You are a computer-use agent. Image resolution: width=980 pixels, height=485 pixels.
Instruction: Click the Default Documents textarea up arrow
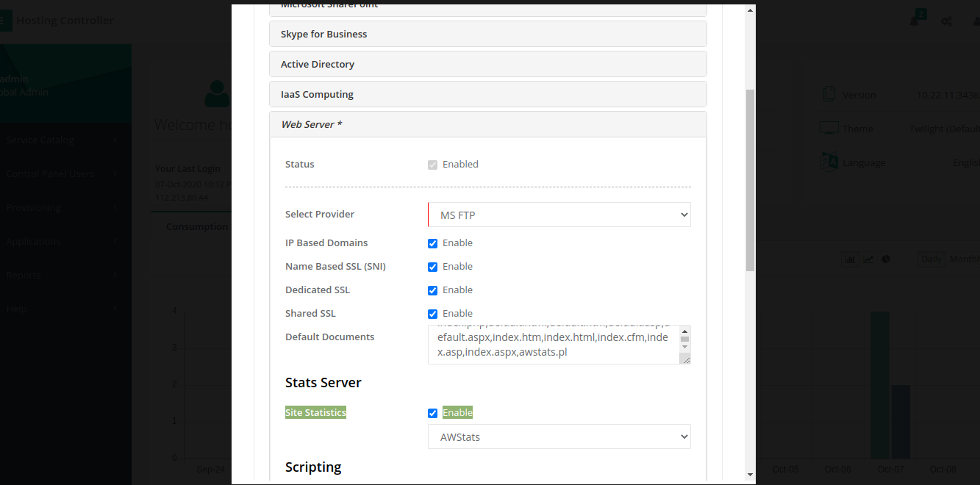tap(685, 331)
